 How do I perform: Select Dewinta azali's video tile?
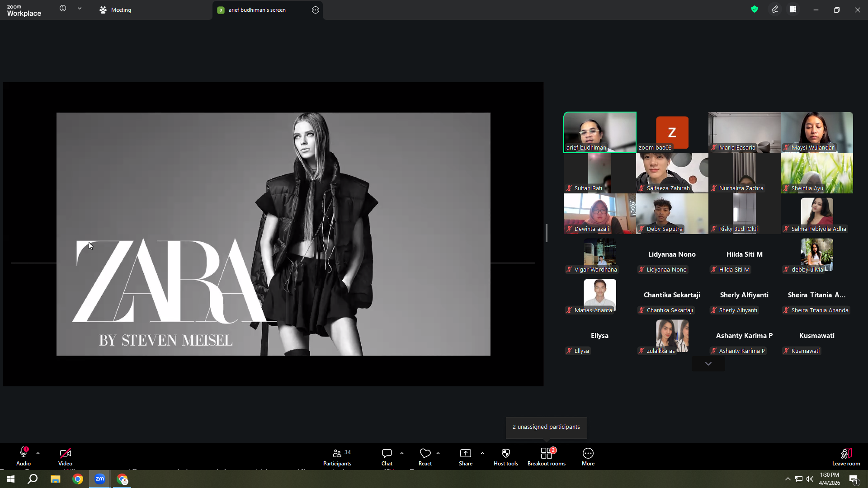click(600, 214)
